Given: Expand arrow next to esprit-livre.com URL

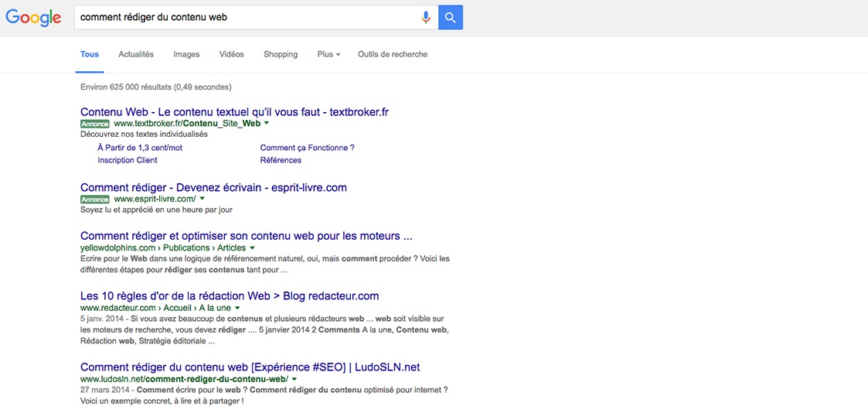Looking at the screenshot, I should pos(202,199).
